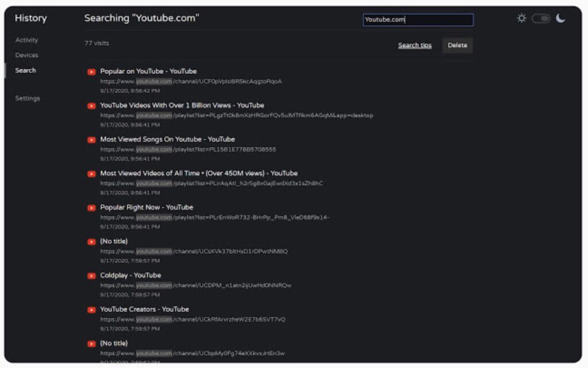Click YouTube icon beside Most Viewed Songs entry

pos(91,140)
